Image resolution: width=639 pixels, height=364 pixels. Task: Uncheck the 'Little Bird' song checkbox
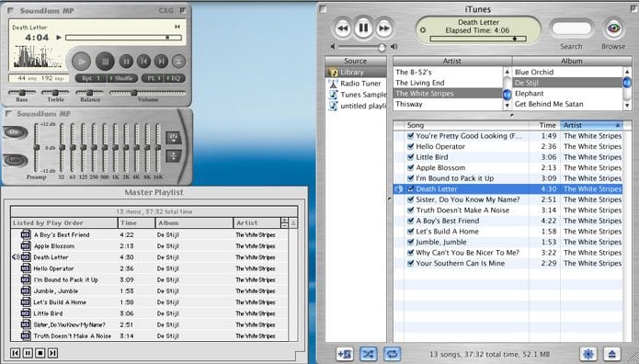click(411, 157)
